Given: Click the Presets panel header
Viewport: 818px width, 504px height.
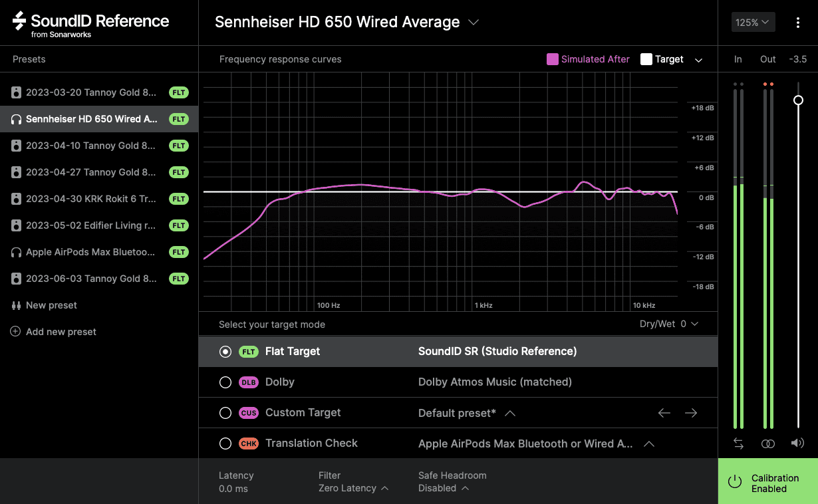Looking at the screenshot, I should tap(29, 59).
